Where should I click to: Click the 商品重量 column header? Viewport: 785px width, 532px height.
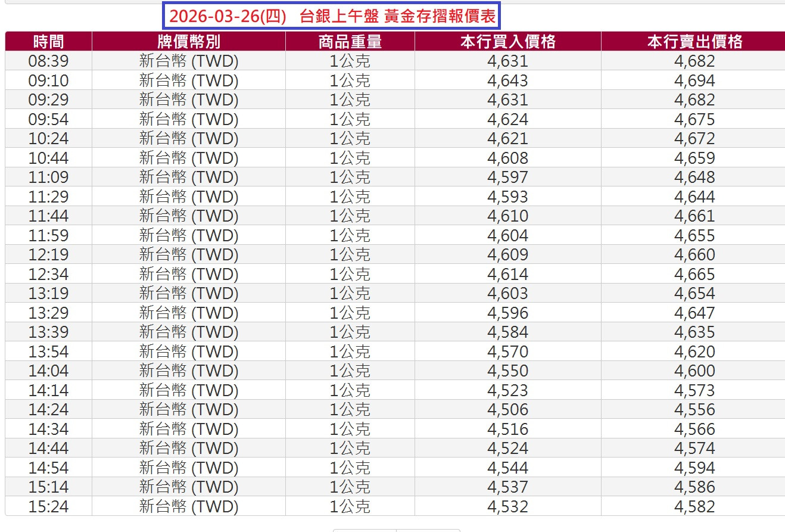[350, 42]
